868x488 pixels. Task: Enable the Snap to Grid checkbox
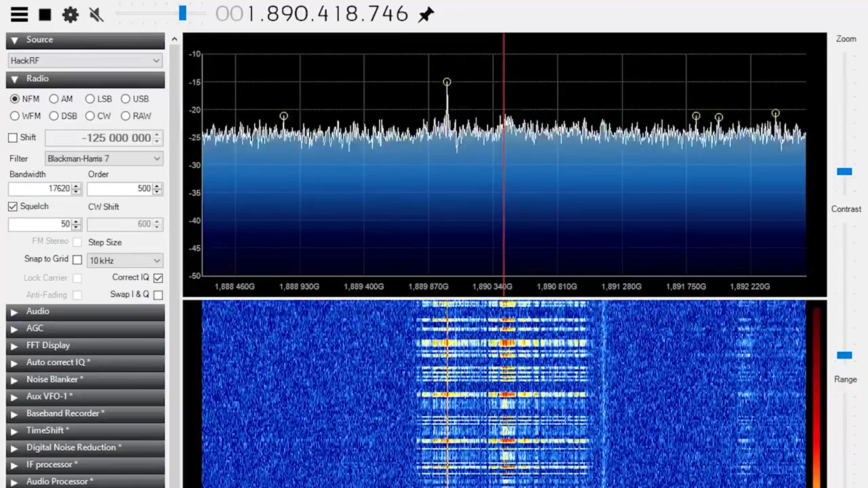point(77,260)
